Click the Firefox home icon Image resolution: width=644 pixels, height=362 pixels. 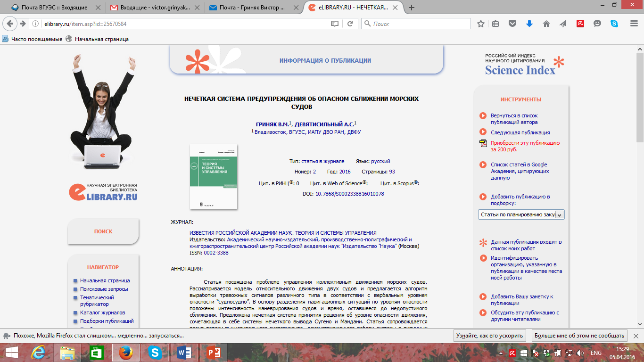tap(546, 24)
